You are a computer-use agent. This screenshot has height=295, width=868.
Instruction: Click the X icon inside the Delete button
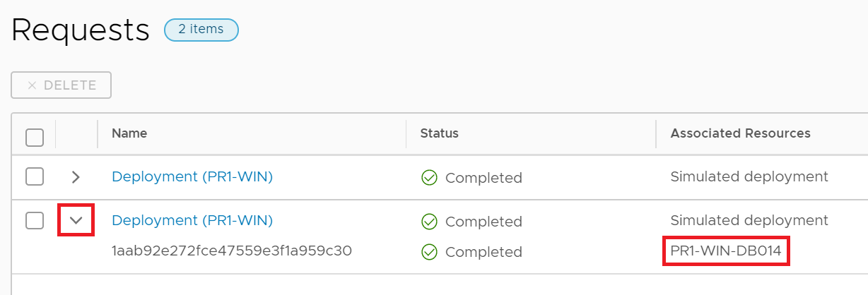click(x=32, y=85)
